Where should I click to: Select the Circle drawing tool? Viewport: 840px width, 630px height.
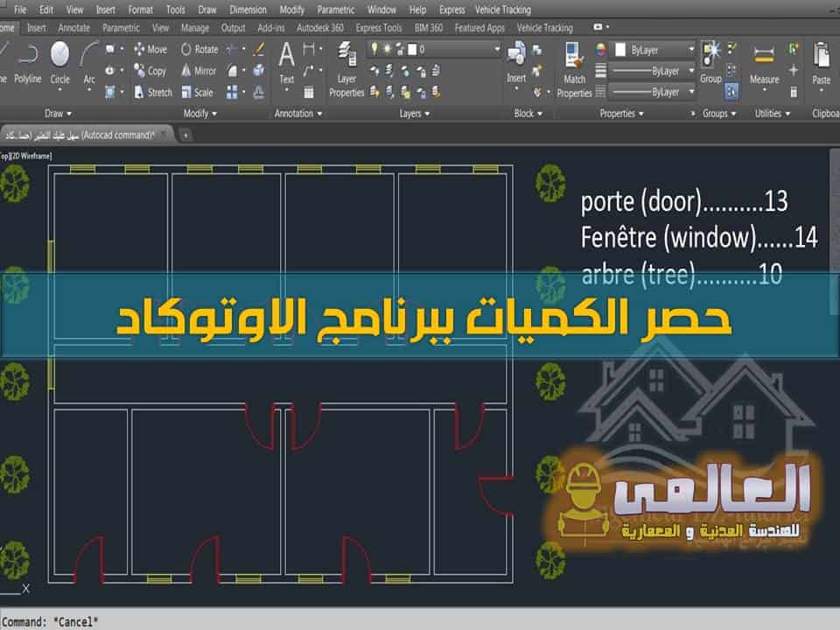(x=60, y=64)
